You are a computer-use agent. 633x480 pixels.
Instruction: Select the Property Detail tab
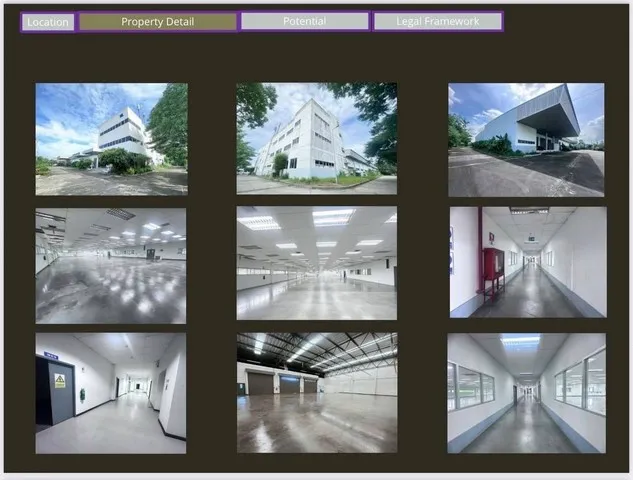point(158,22)
